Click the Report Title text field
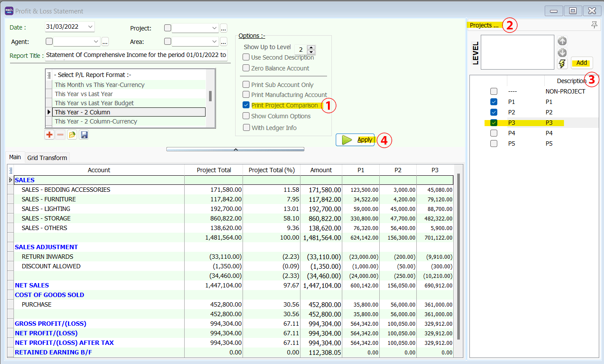Screen dimensions: 604x364 click(x=136, y=55)
